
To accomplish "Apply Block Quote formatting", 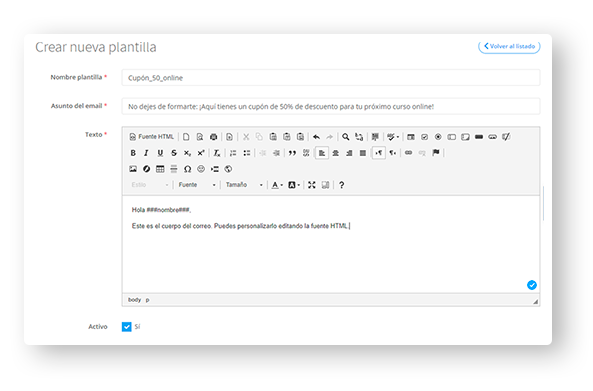I will [292, 153].
